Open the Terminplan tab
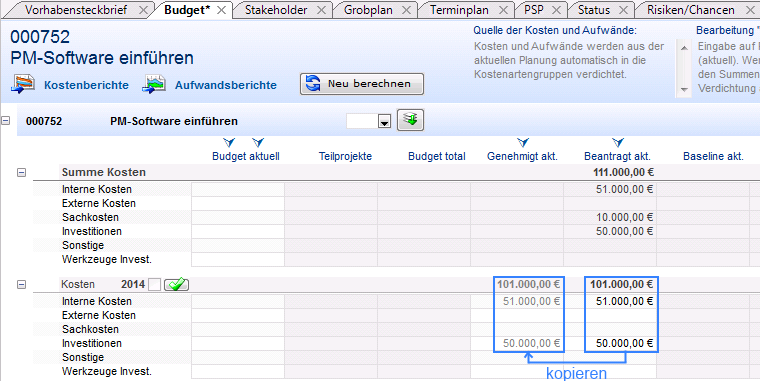Viewport: 760px width, 381px height. (459, 10)
